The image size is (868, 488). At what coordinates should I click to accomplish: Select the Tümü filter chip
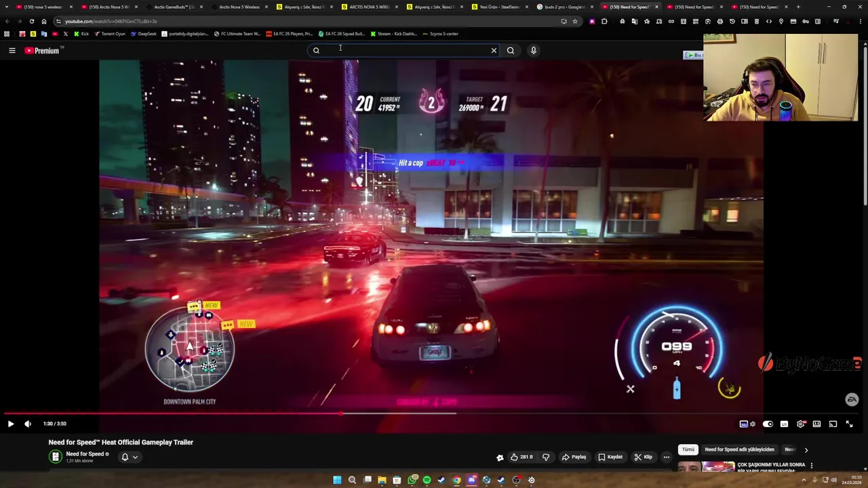click(x=688, y=449)
